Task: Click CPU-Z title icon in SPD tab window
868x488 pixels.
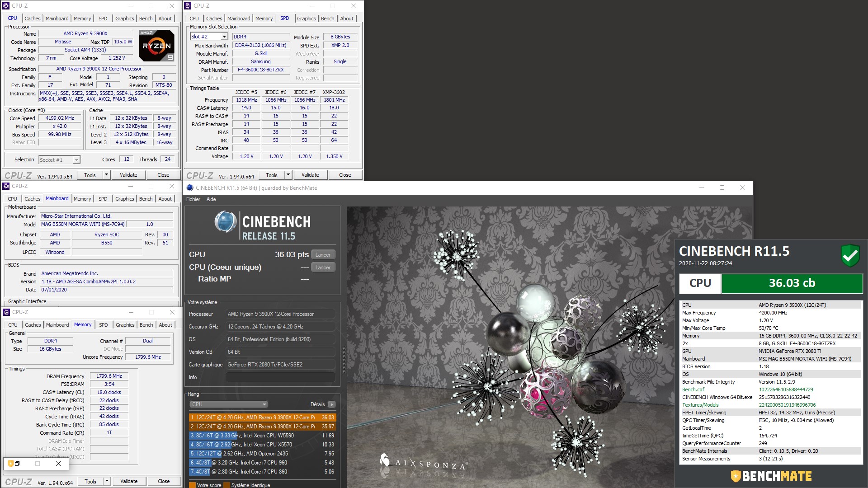Action: click(x=188, y=6)
